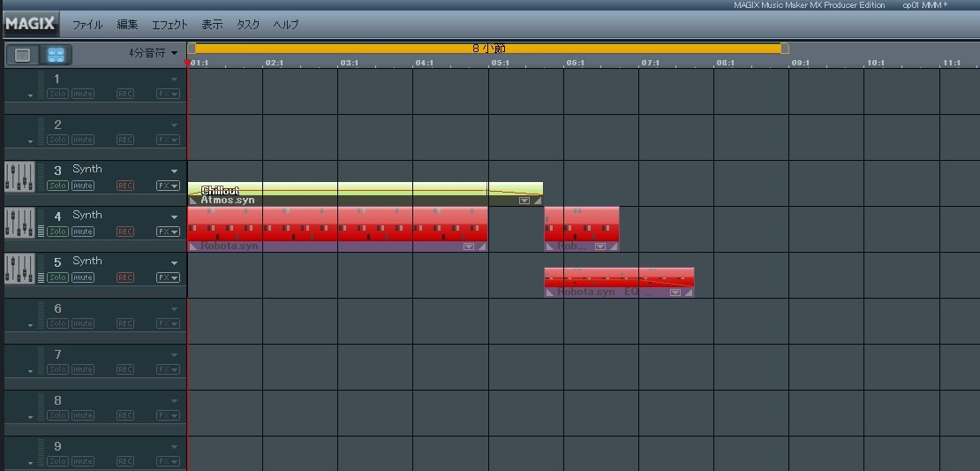Open track 5 mixer faders icon
This screenshot has height=471, width=980.
tap(19, 269)
